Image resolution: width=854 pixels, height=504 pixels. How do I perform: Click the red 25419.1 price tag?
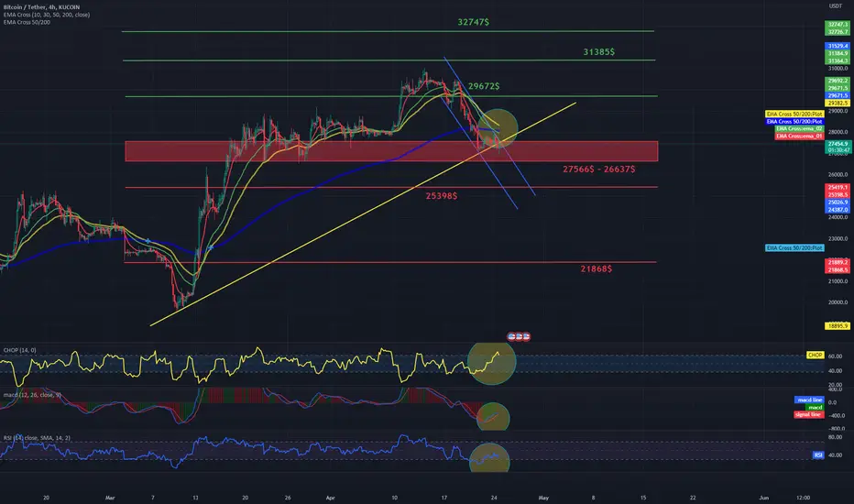coord(838,188)
